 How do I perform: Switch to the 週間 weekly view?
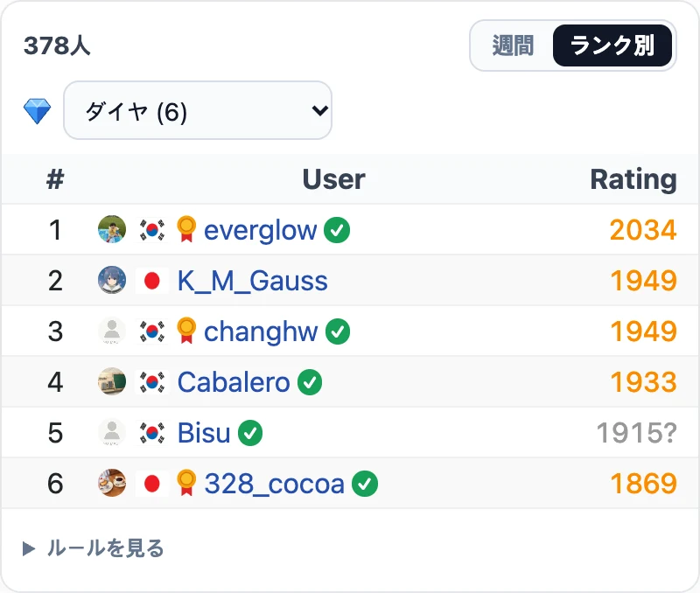[x=513, y=45]
